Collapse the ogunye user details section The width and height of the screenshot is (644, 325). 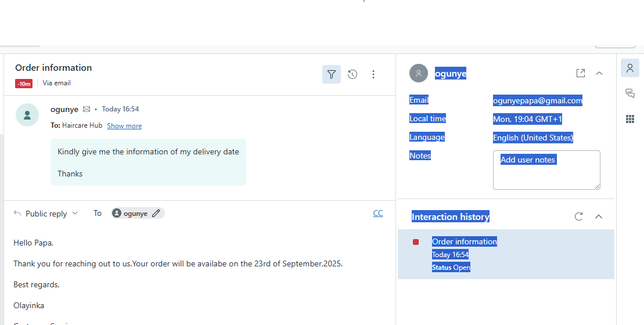pyautogui.click(x=599, y=73)
